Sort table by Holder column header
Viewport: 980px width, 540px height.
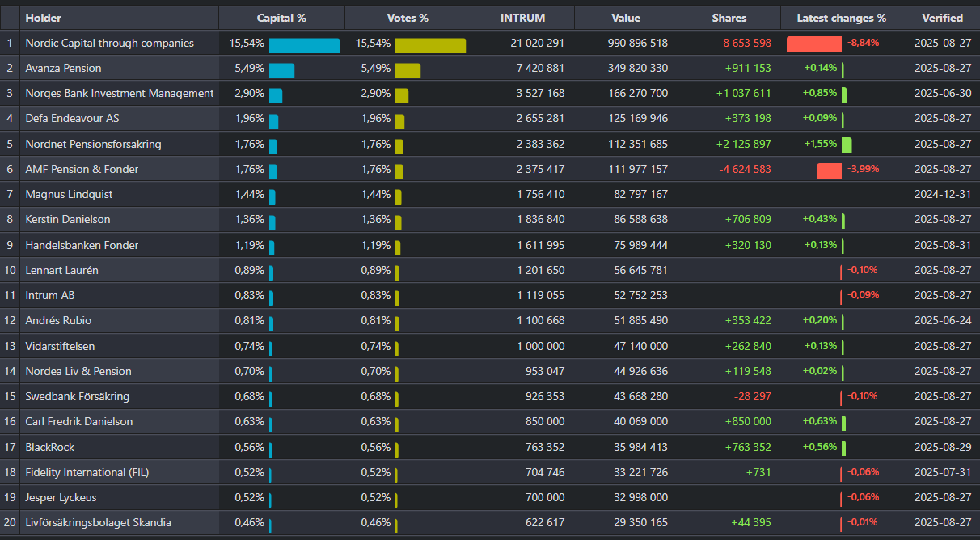point(44,18)
